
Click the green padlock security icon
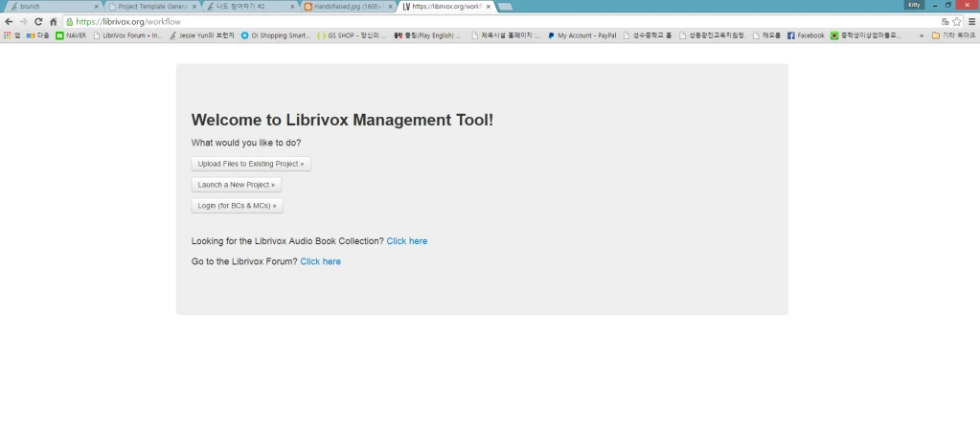(69, 21)
